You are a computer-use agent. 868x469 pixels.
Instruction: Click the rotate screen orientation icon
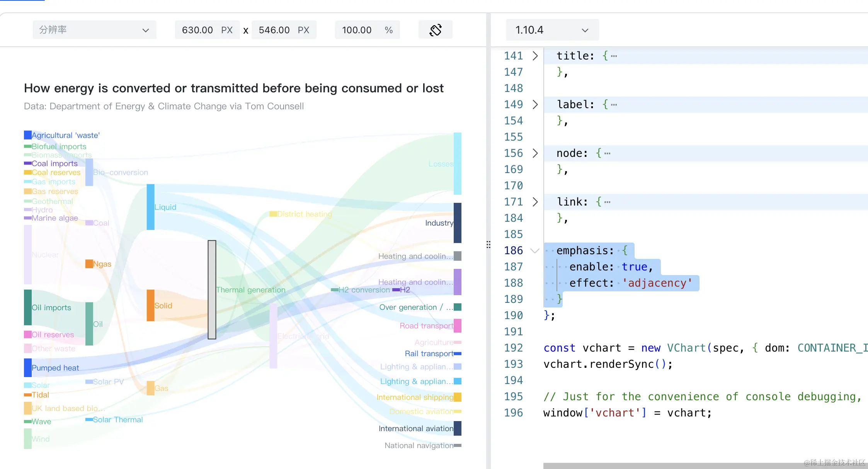(x=435, y=30)
